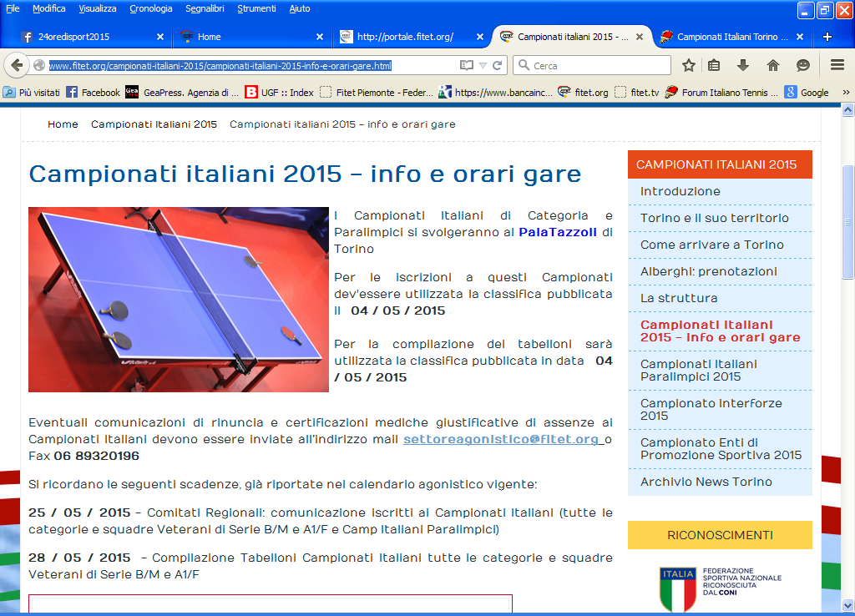Open a new tab with the plus icon
Screen dimensions: 855x616
tap(827, 37)
